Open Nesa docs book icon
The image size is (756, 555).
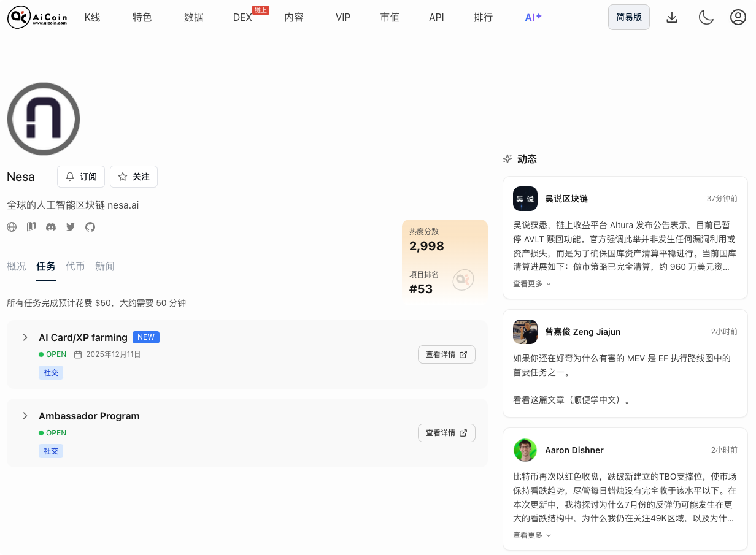31,227
